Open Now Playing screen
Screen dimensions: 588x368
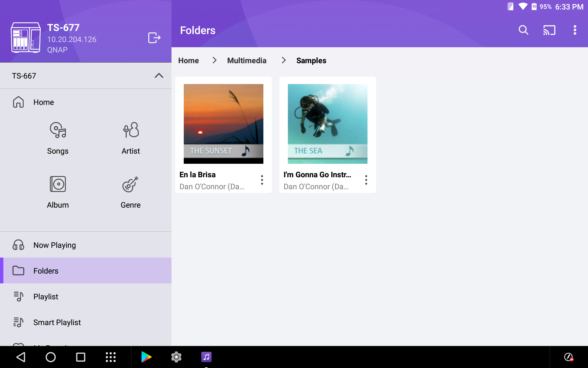click(x=86, y=245)
